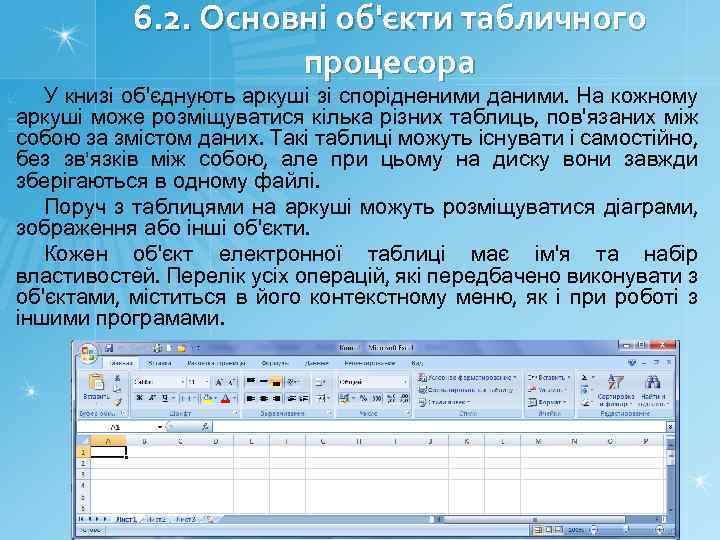Click the yellow Fill Color swatch
The height and width of the screenshot is (540, 720).
click(208, 399)
